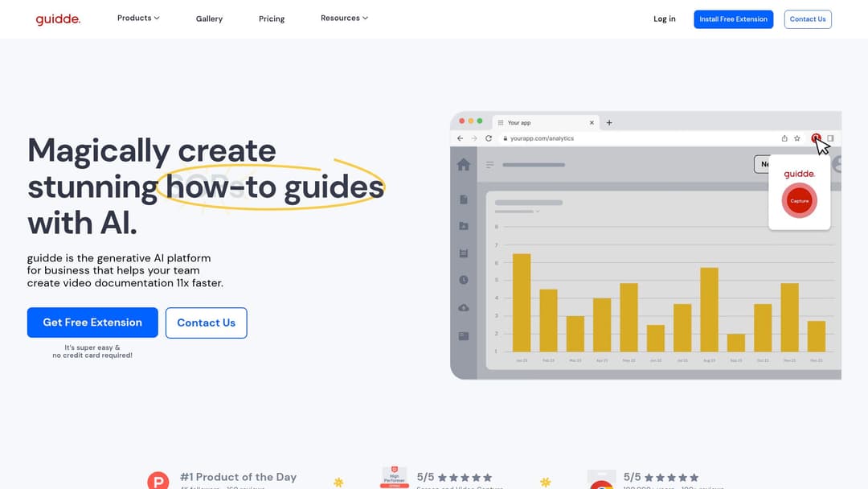This screenshot has height=489, width=868.
Task: Click the document icon in the mock app sidebar
Action: point(464,199)
